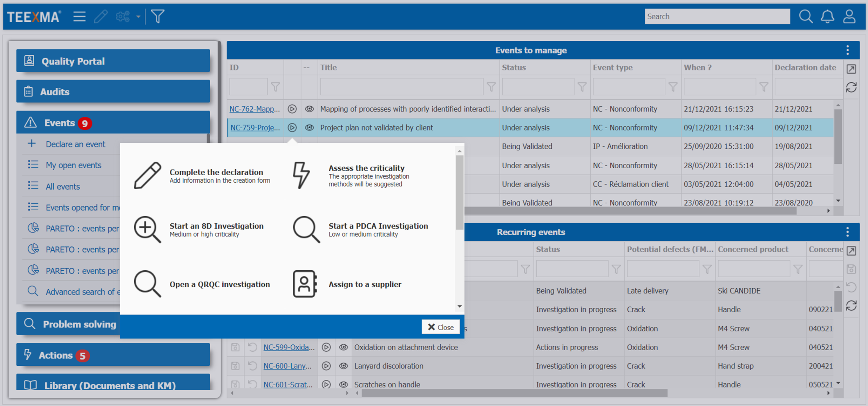Toggle the eye icon on NC-762 Mapping row
868x406 pixels.
pyautogui.click(x=310, y=109)
